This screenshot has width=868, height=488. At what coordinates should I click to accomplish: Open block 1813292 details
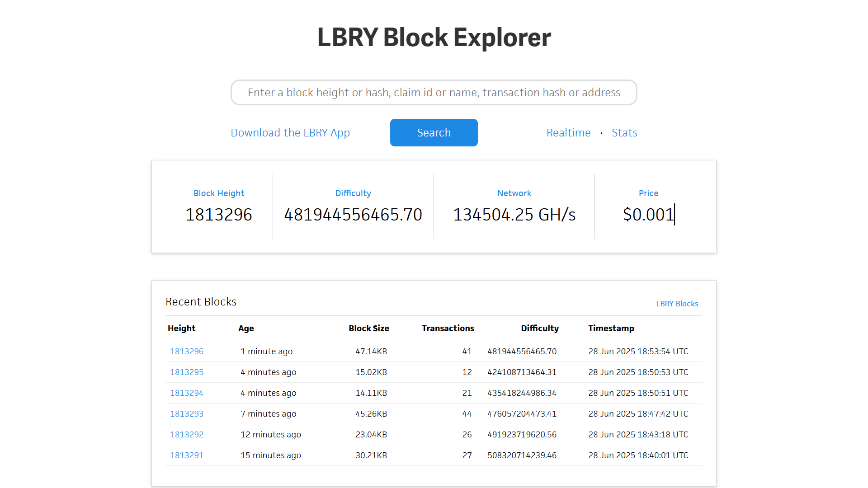(187, 435)
